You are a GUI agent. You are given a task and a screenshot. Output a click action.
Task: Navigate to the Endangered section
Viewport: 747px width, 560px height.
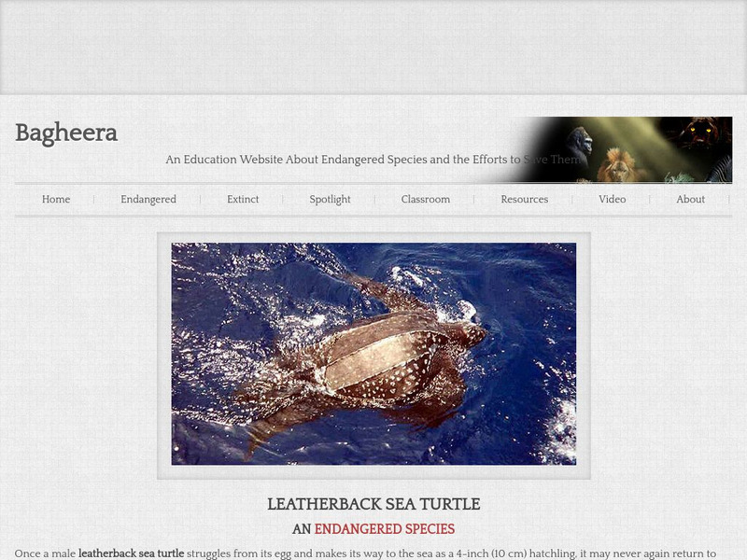point(148,199)
